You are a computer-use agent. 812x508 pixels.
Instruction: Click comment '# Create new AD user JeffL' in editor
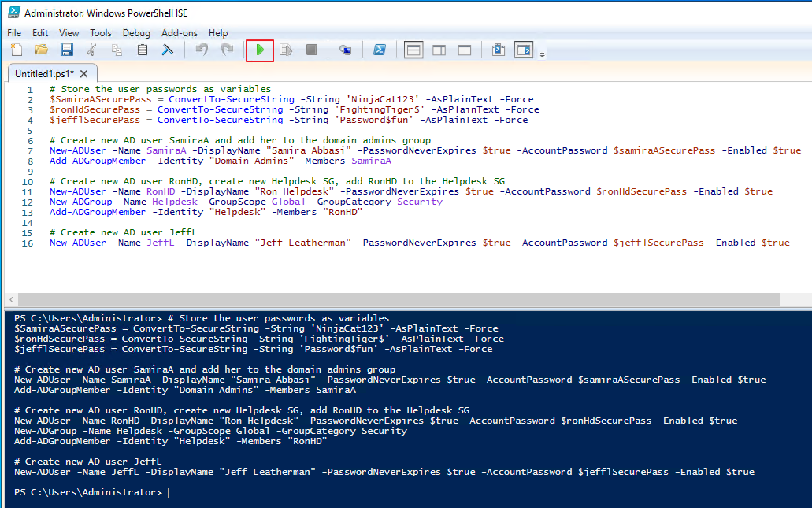pyautogui.click(x=123, y=232)
